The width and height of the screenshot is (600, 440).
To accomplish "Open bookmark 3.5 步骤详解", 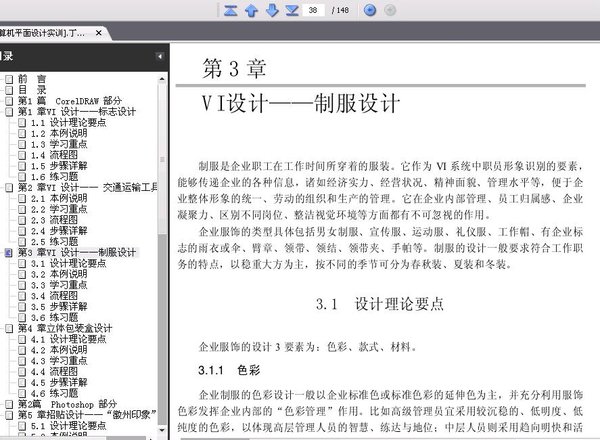I will tap(59, 306).
